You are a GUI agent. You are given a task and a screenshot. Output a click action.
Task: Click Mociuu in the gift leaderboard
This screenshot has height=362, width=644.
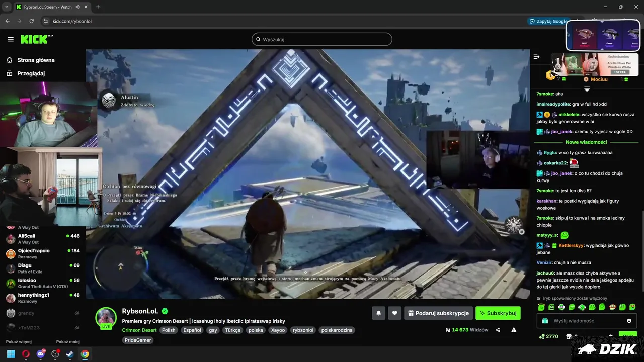coord(599,79)
